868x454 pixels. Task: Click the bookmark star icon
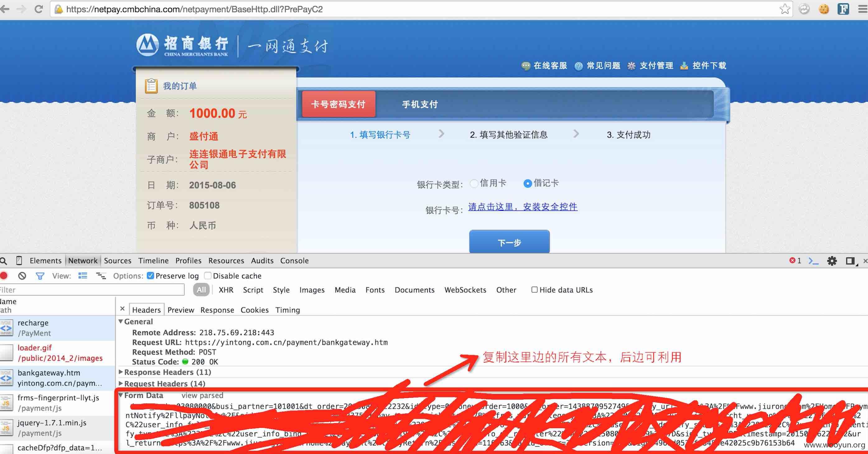[785, 9]
